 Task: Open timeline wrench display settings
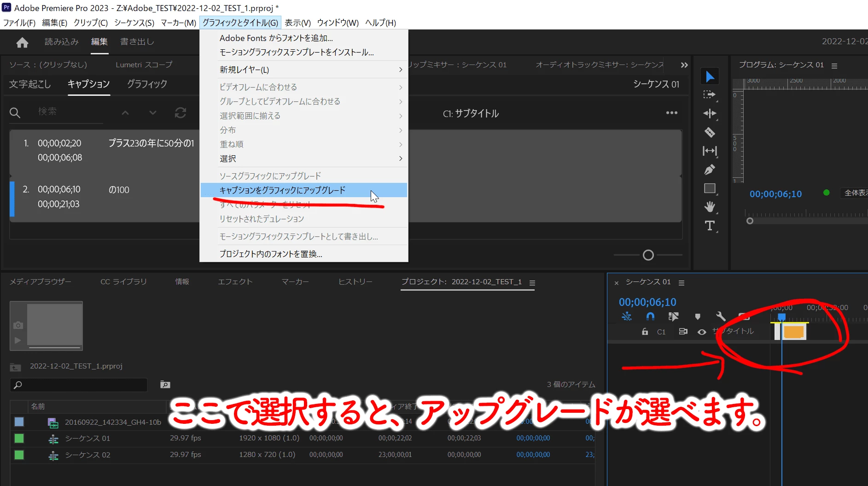tap(721, 316)
